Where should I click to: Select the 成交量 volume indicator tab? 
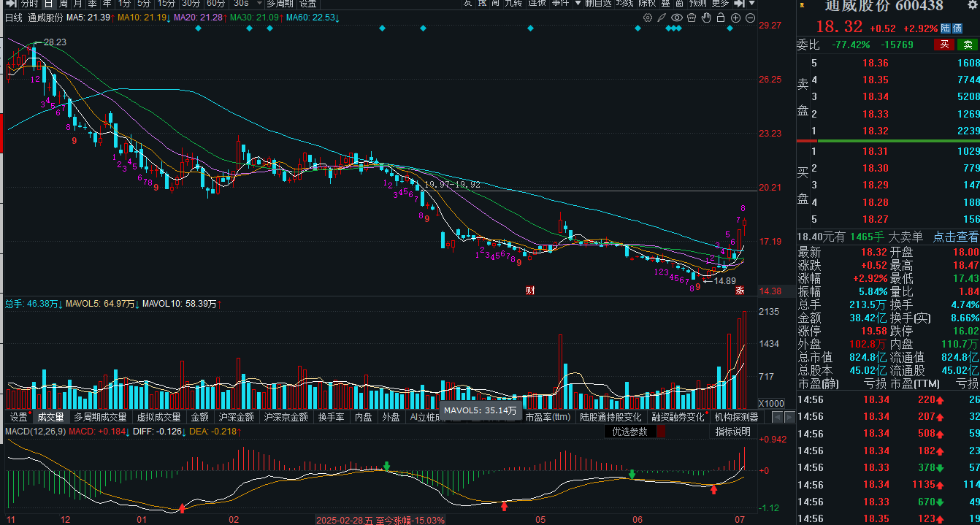51,417
